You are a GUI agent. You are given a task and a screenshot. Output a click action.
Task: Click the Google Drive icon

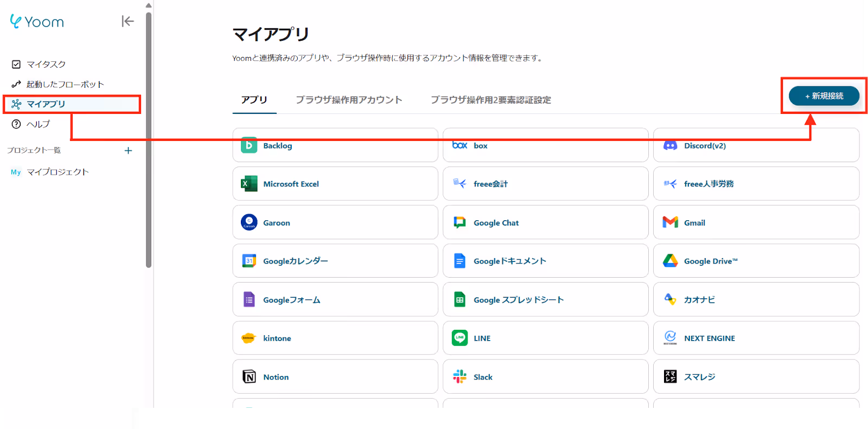670,261
